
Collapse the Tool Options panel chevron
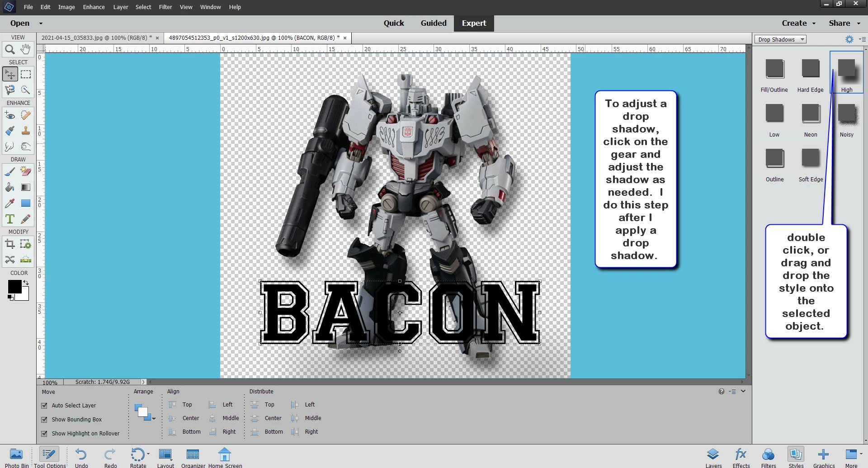(x=743, y=391)
